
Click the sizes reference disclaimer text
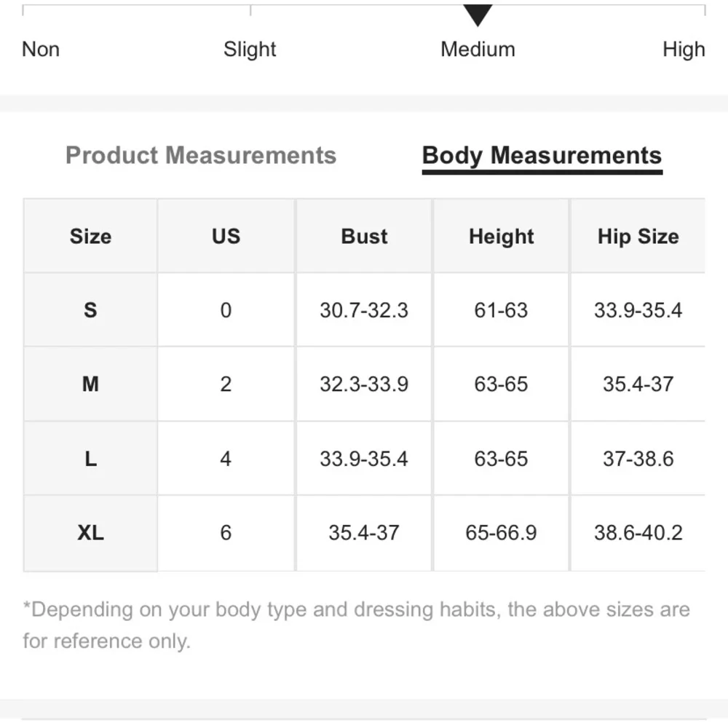coord(356,625)
